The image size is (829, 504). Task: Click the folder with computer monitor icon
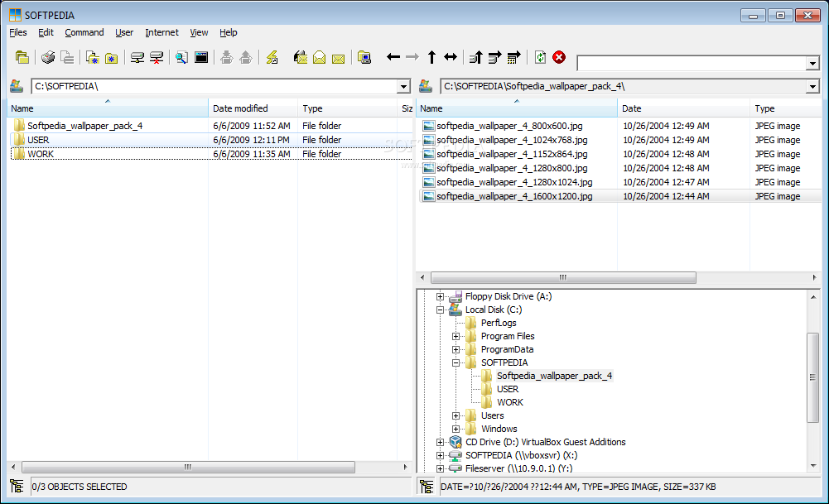coord(364,57)
